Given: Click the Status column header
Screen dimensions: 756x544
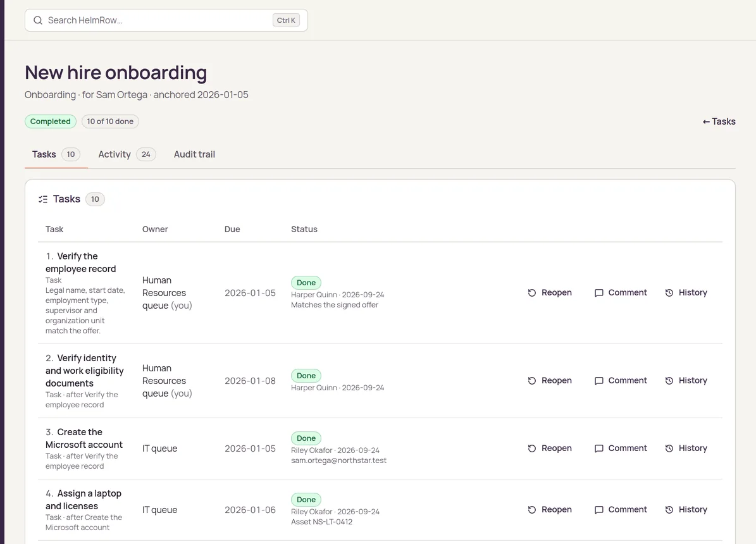Looking at the screenshot, I should pyautogui.click(x=304, y=229).
